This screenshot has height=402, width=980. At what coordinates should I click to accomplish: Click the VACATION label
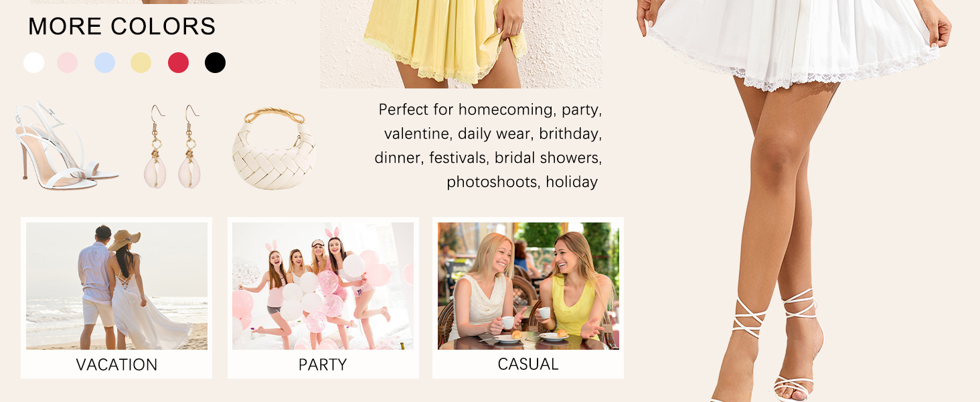116,364
